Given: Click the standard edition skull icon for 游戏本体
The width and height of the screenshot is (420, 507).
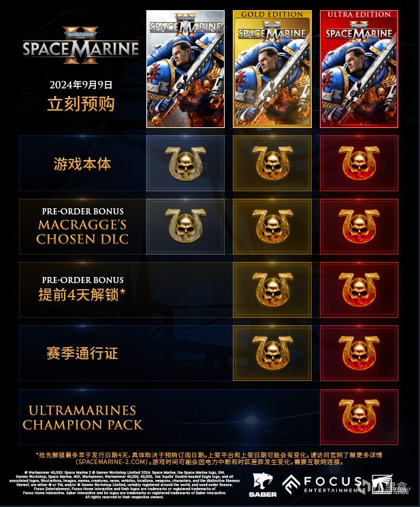Looking at the screenshot, I should (185, 163).
